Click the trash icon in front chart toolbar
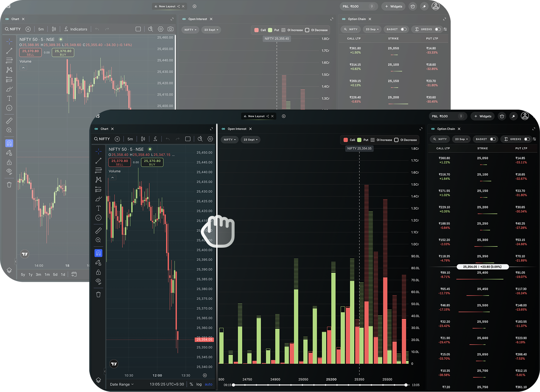Screen dimensions: 540x392 tap(98, 295)
